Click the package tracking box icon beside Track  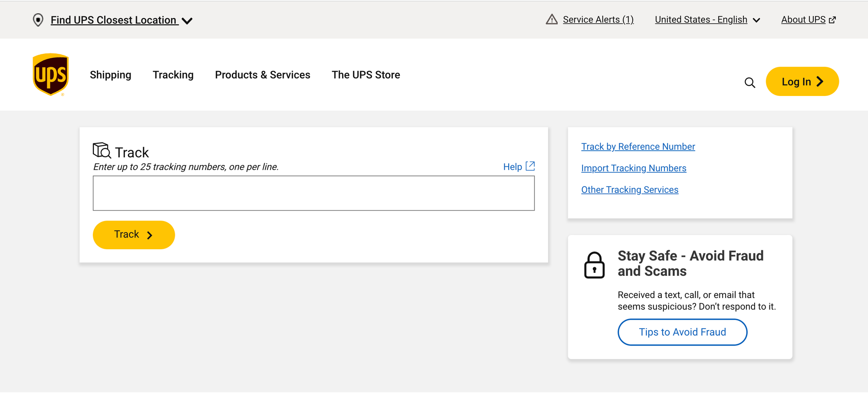point(101,150)
